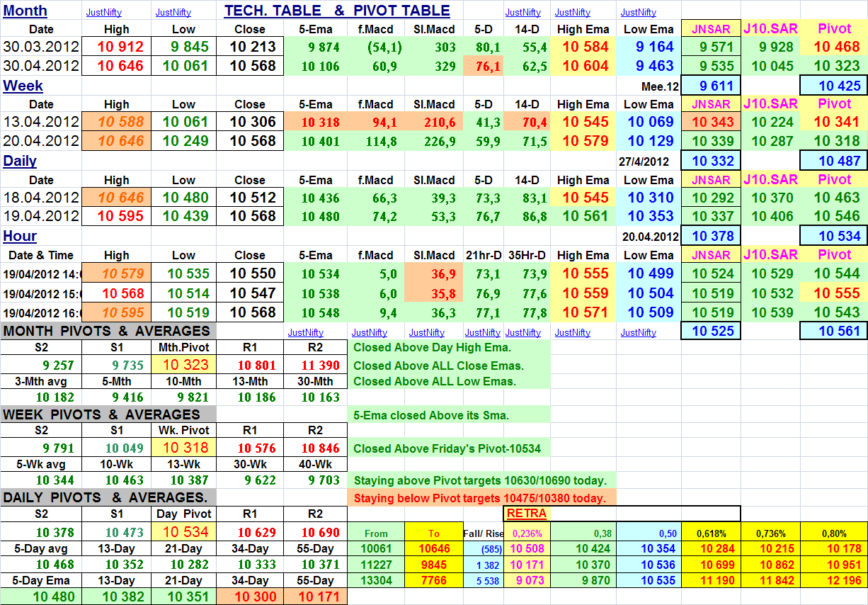This screenshot has height=605, width=868.
Task: Click Sl.Macd value 303 in 30.03.2012 row
Action: click(x=434, y=47)
